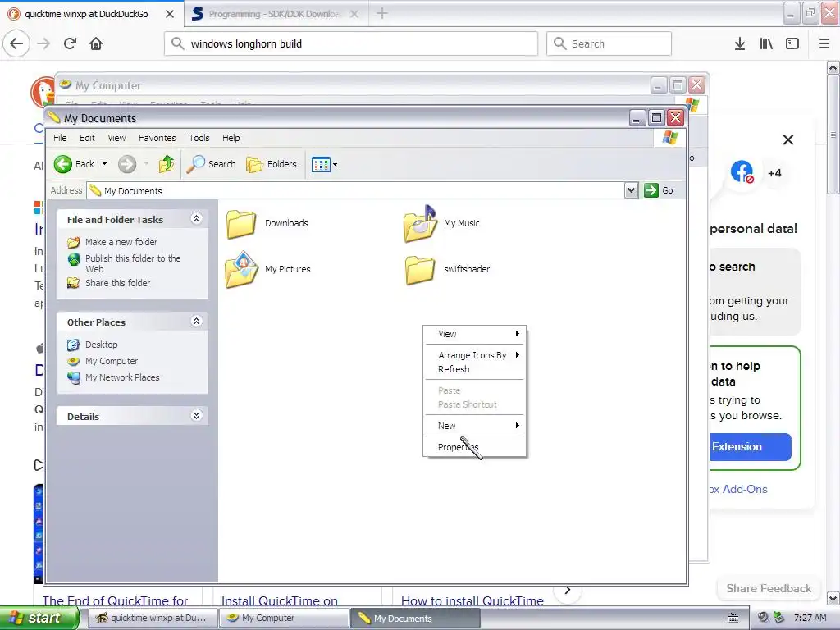840x630 pixels.
Task: Open the Firefox library icon
Action: click(766, 43)
